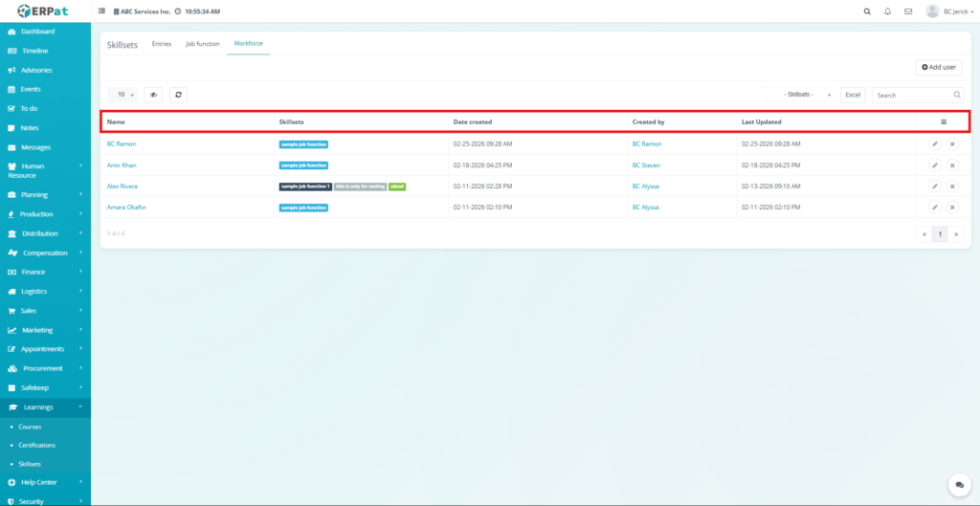Click edit pencil icon for BC Ramon
The image size is (980, 506).
pyautogui.click(x=935, y=143)
